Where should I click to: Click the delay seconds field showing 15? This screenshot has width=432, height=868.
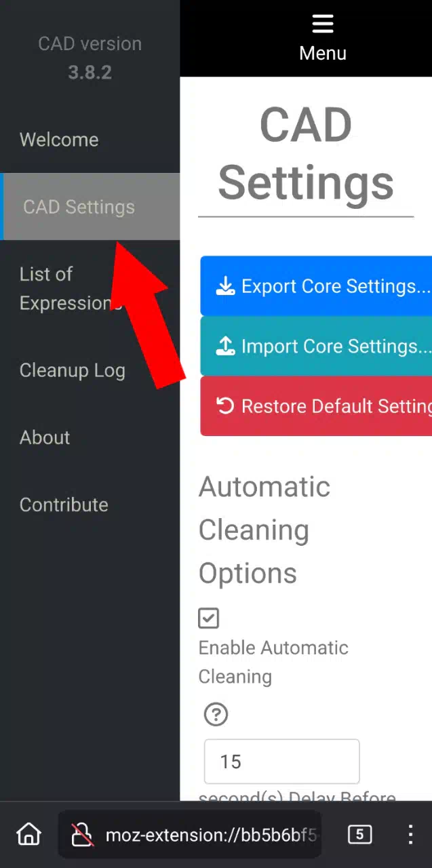[281, 762]
